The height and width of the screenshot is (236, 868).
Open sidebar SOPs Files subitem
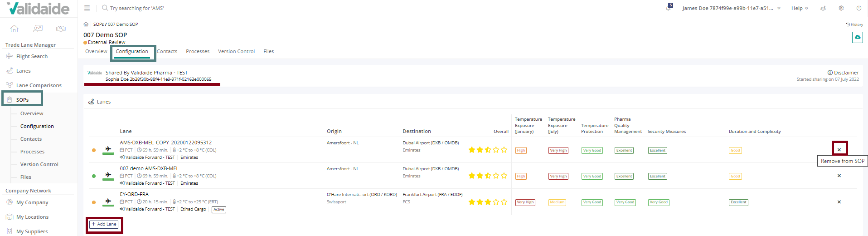pos(25,177)
